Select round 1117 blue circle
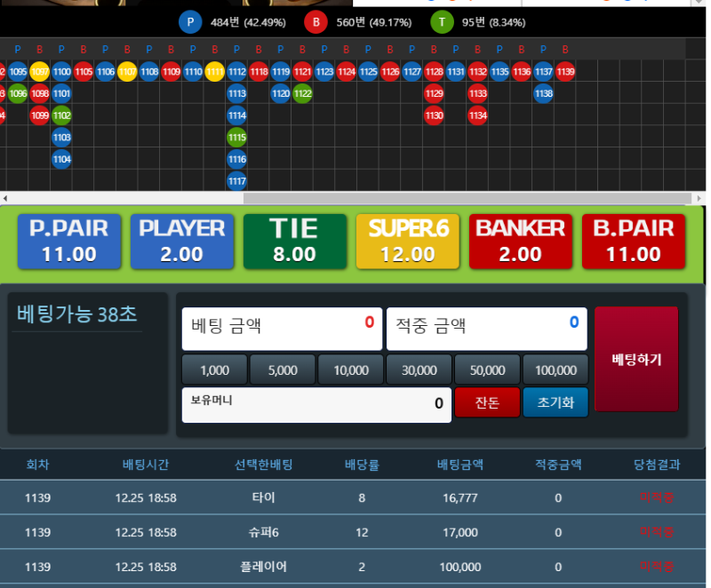Screen dimensions: 711x588 pyautogui.click(x=236, y=181)
